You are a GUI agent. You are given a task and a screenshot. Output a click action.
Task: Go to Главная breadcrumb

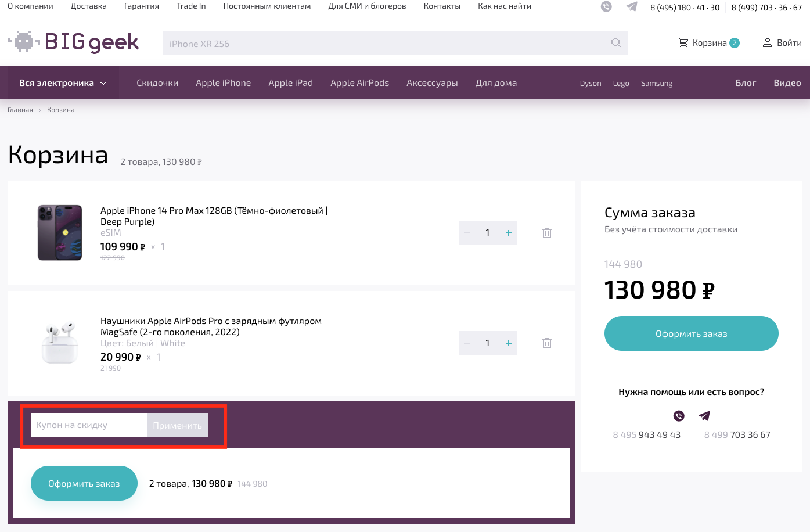click(20, 110)
